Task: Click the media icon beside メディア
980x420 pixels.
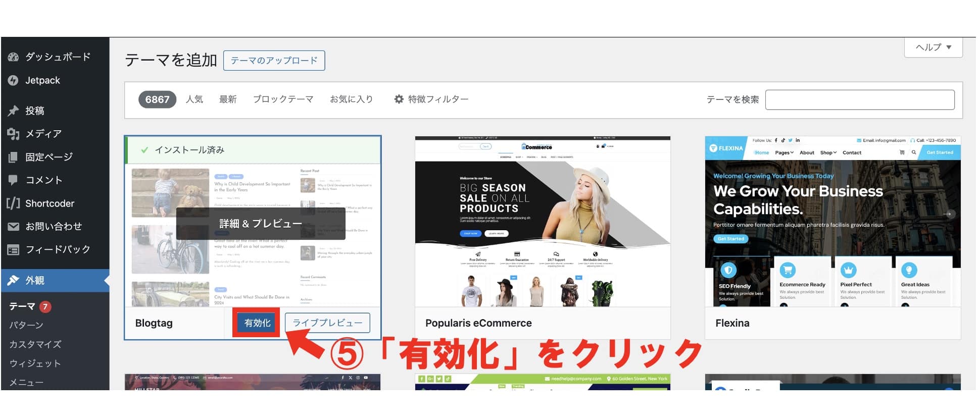Action: (13, 134)
